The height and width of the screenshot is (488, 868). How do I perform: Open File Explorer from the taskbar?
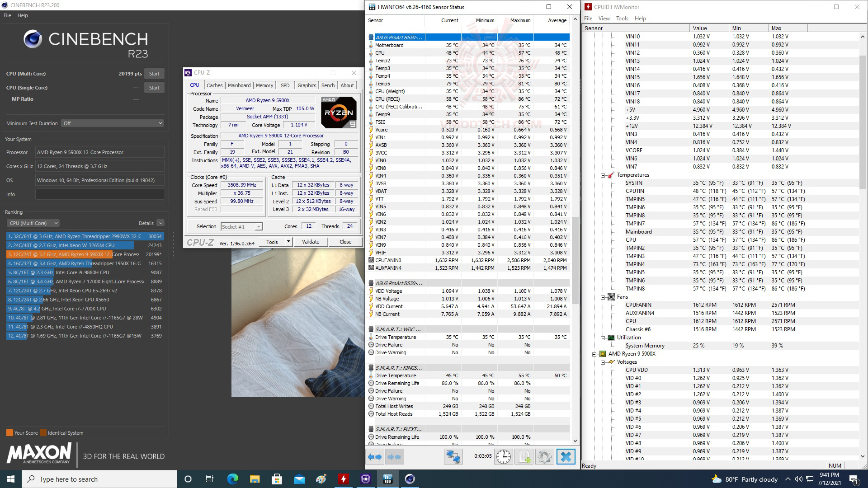[x=255, y=479]
